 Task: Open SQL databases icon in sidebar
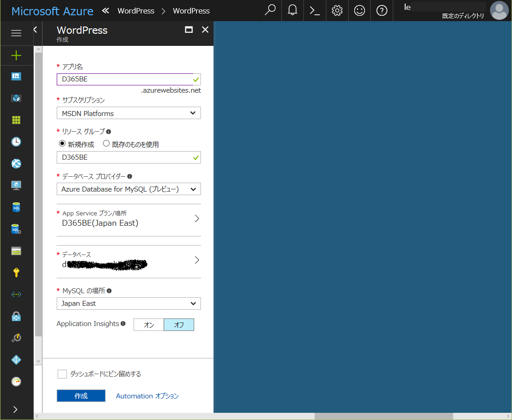click(16, 207)
